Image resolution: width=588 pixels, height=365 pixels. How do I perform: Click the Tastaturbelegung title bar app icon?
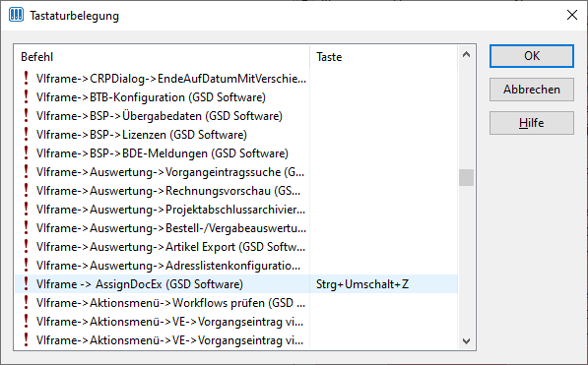coord(16,15)
